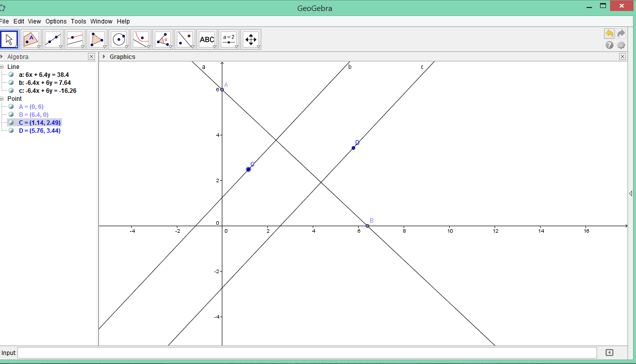Open the settings gear icon
Image resolution: width=636 pixels, height=364 pixels.
tap(621, 45)
